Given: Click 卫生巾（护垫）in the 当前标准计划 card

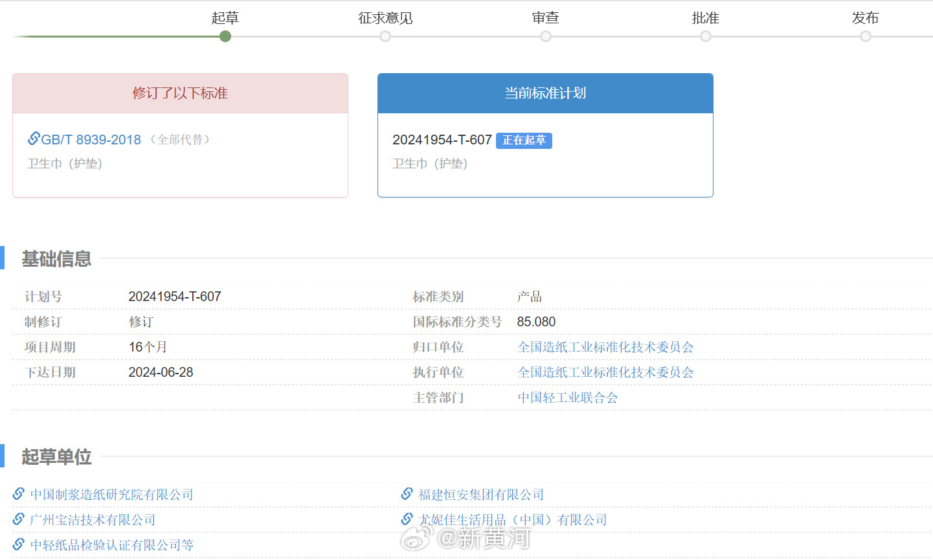Looking at the screenshot, I should (x=430, y=164).
